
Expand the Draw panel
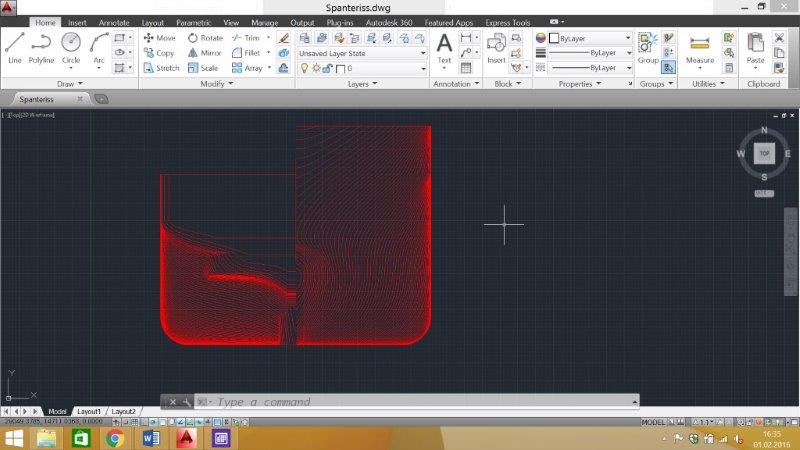tap(70, 84)
